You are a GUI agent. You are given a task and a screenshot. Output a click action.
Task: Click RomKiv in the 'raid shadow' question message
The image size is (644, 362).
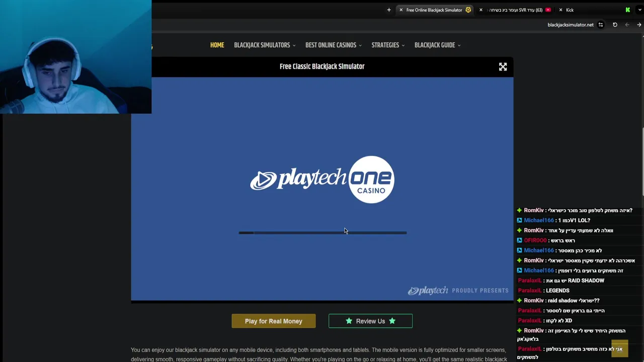point(533,301)
